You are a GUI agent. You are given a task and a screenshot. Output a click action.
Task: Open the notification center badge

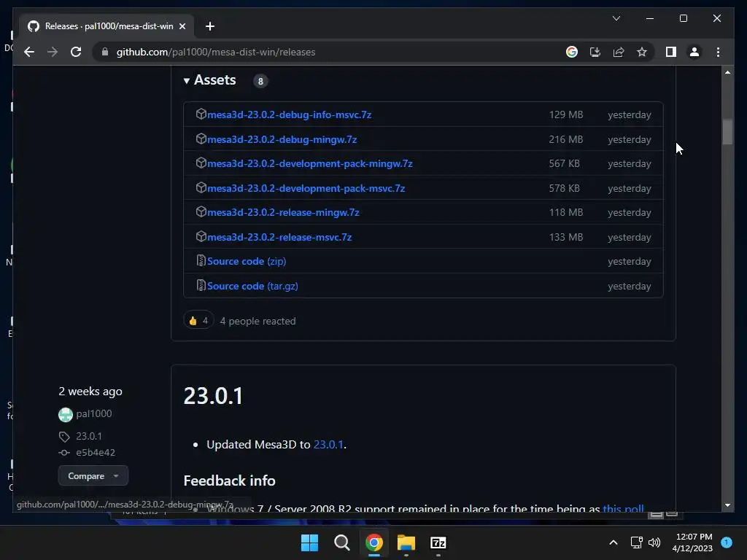pyautogui.click(x=727, y=542)
